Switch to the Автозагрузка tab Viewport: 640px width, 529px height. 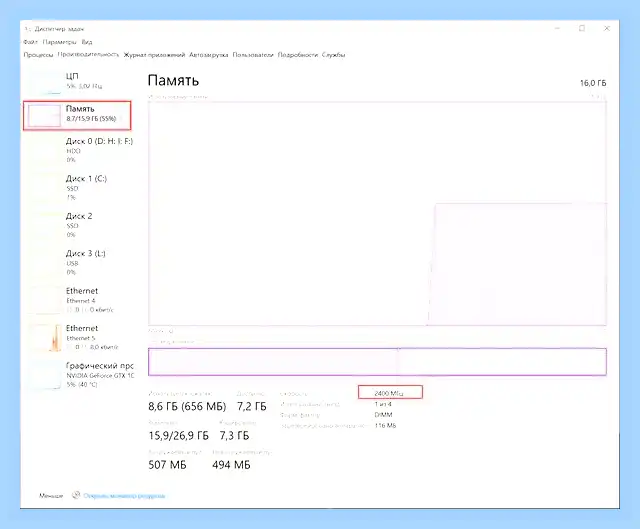[209, 55]
